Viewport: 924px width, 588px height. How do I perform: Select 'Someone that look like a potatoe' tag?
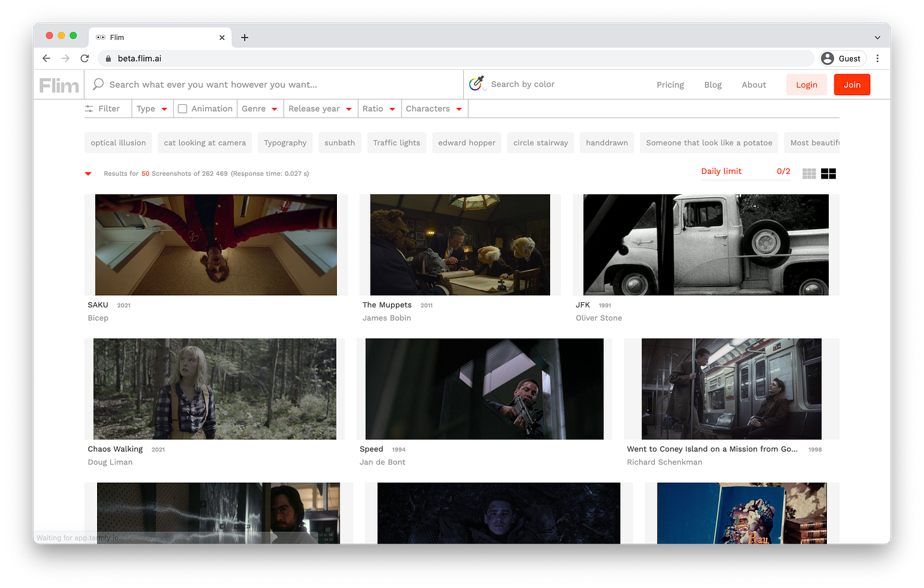(709, 143)
